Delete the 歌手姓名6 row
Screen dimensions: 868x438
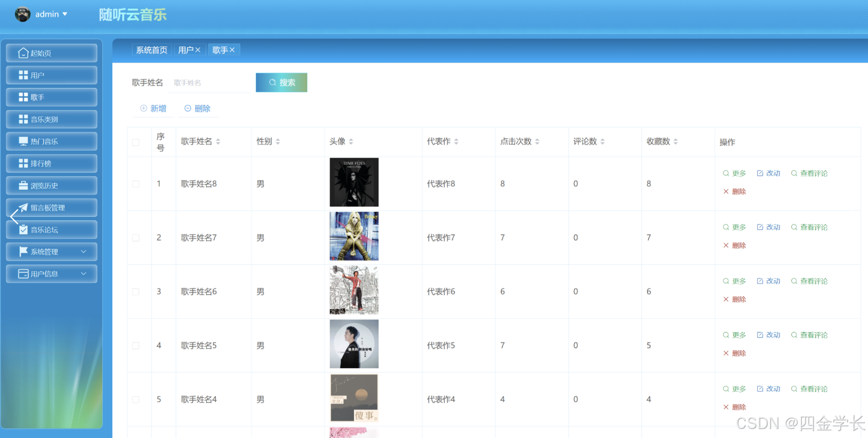734,300
